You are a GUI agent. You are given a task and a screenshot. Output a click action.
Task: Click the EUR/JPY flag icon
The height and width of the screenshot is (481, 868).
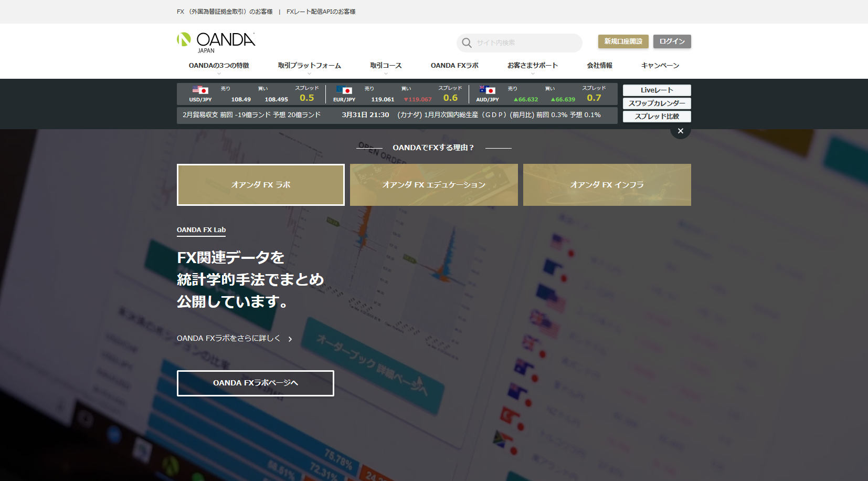pos(344,90)
